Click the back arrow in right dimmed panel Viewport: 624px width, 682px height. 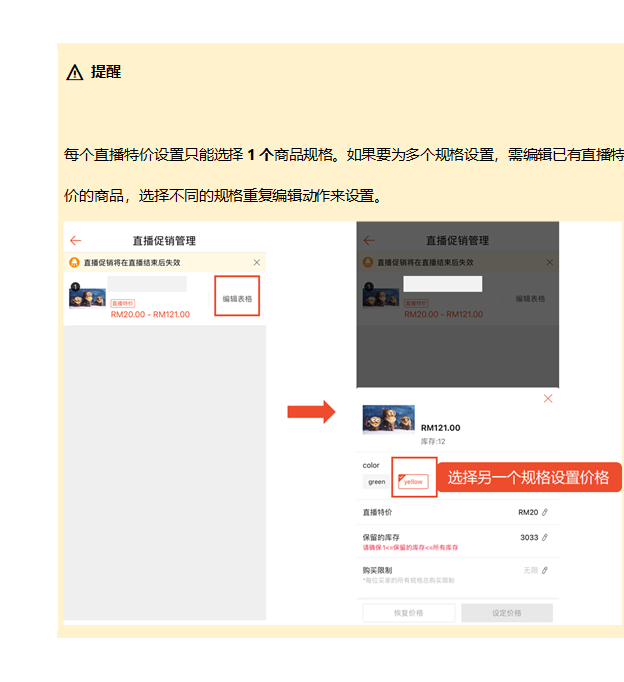369,241
